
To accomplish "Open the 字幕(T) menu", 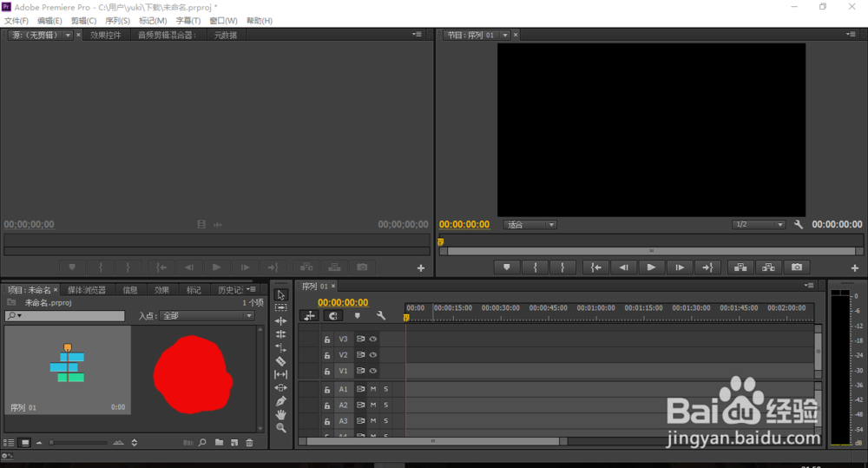I will pyautogui.click(x=188, y=21).
